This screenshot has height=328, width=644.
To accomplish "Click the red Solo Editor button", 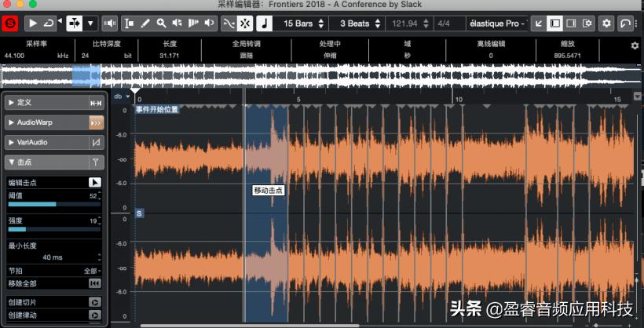I will (x=10, y=24).
